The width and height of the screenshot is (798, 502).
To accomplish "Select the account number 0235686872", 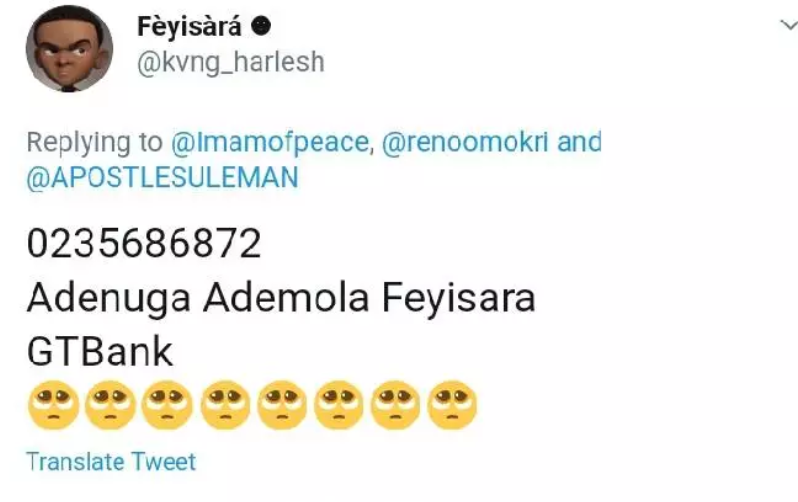I will [144, 243].
